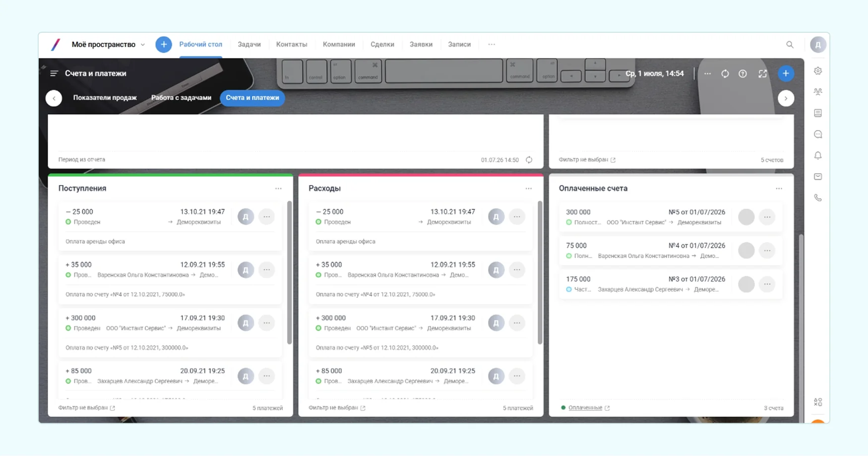This screenshot has height=456, width=868.
Task: Open the Оплаченные filter link
Action: click(585, 408)
